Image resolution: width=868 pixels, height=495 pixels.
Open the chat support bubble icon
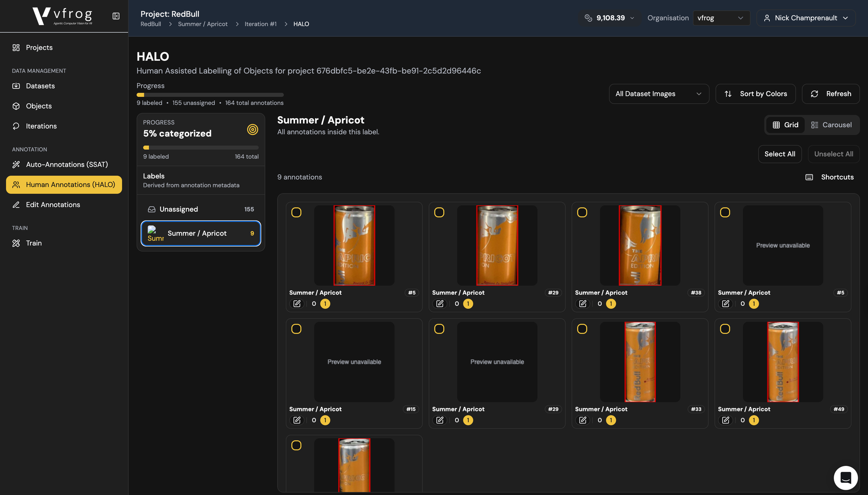pos(845,478)
